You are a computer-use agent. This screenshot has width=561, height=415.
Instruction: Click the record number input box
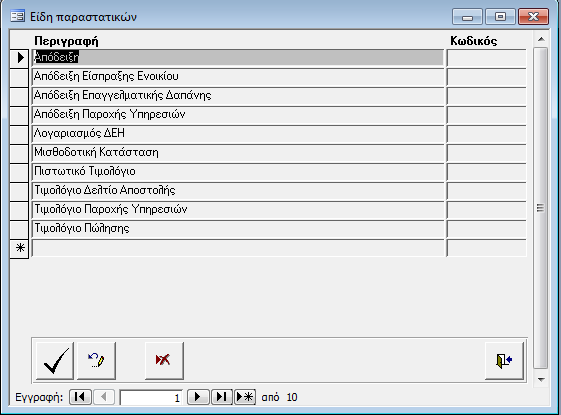151,397
